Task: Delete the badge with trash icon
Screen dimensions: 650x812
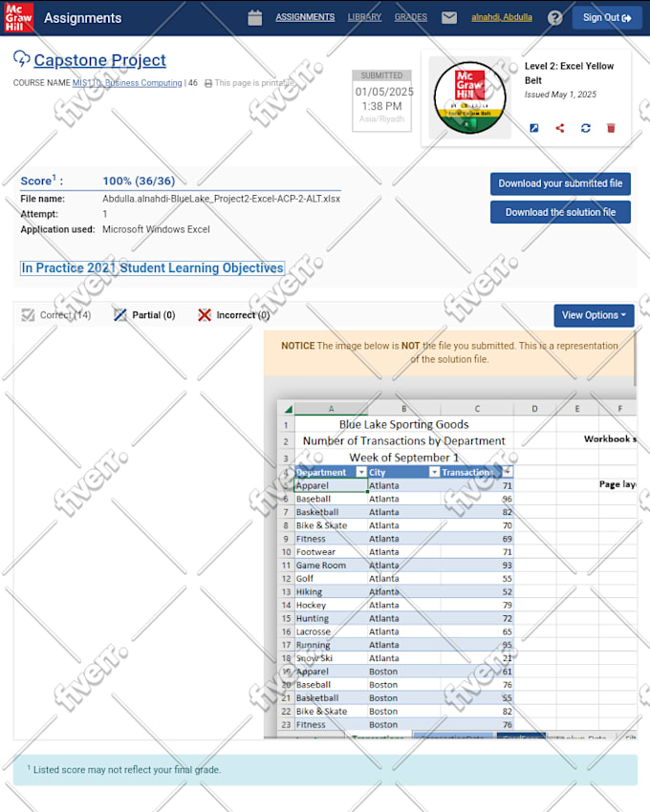Action: pos(611,128)
